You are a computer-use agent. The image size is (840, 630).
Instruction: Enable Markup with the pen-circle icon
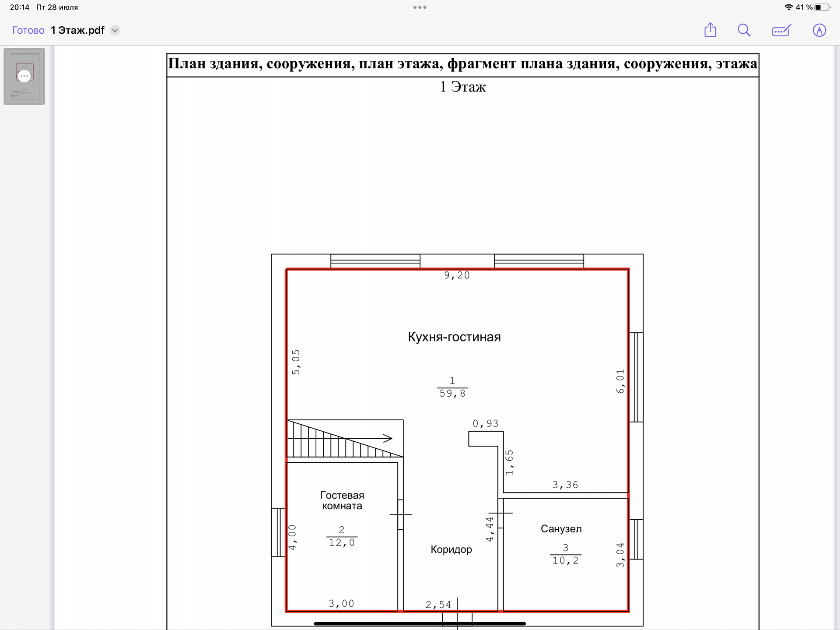pyautogui.click(x=819, y=30)
